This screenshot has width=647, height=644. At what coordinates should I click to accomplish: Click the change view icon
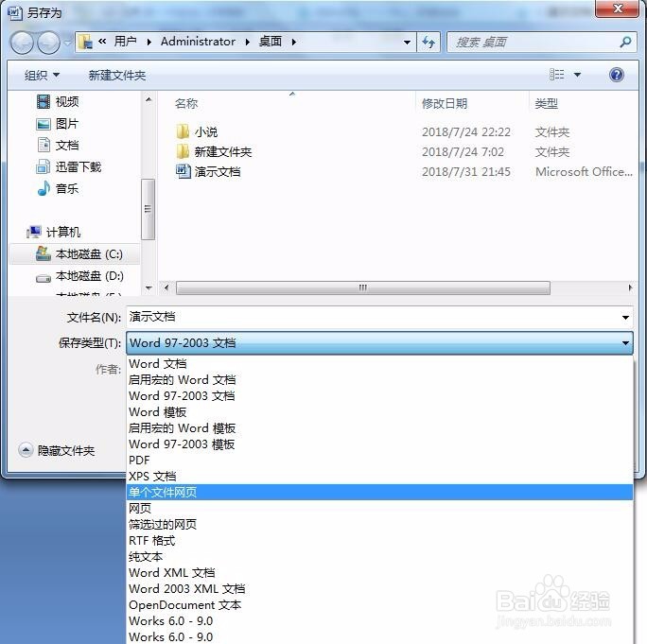(556, 75)
